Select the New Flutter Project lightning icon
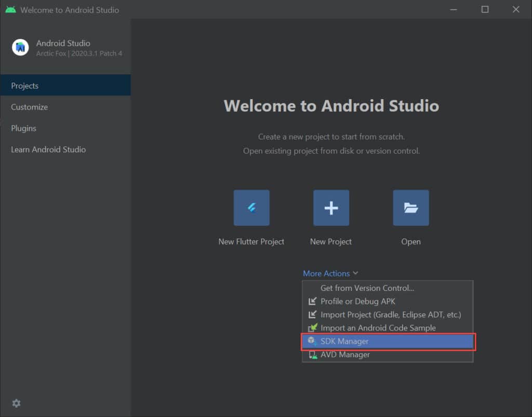This screenshot has width=532, height=417. [x=251, y=207]
